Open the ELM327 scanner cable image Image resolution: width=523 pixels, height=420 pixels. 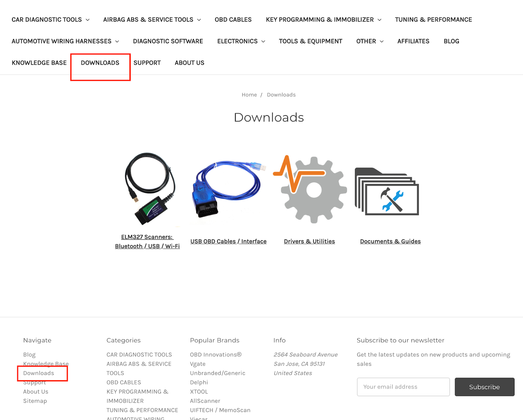click(150, 189)
